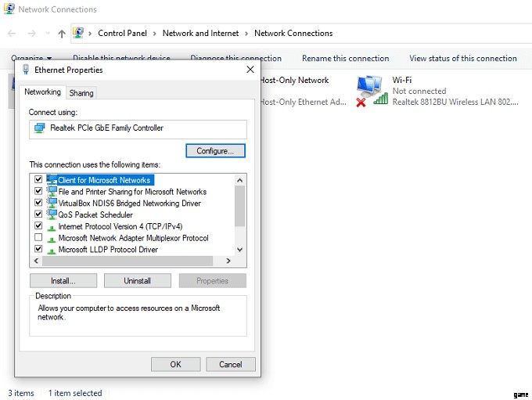Click the up-one-level arrow in address bar

click(62, 34)
